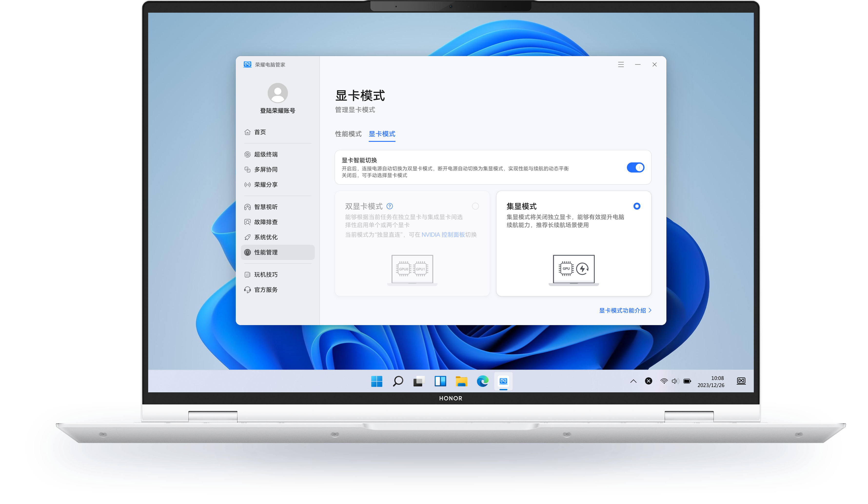Open 荣耀分享 sharing in the sidebar

coord(266,184)
